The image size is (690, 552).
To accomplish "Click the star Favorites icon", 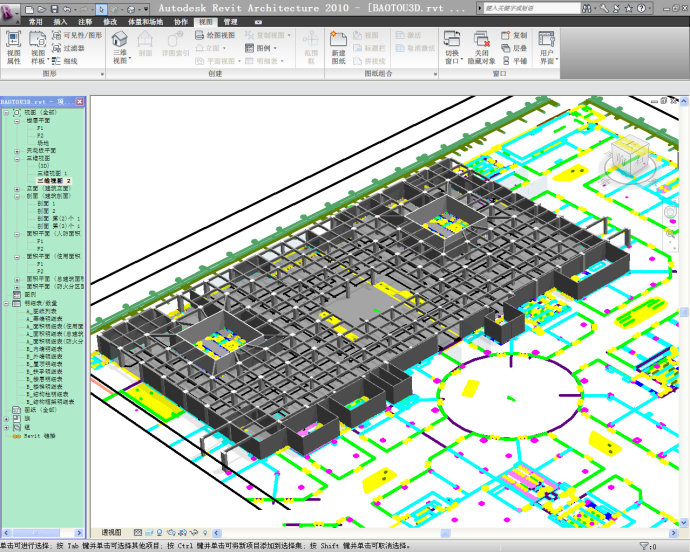I will pyautogui.click(x=629, y=8).
